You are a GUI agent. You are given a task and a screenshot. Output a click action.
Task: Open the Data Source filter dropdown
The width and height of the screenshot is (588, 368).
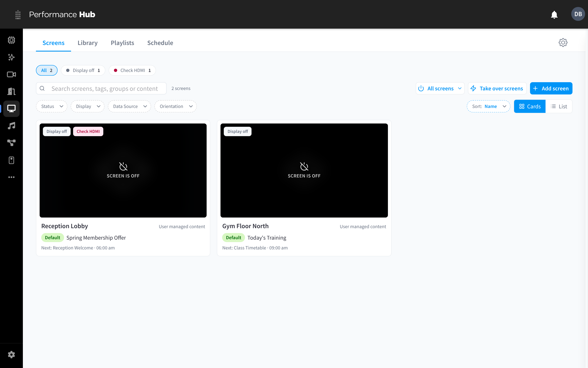click(x=129, y=106)
